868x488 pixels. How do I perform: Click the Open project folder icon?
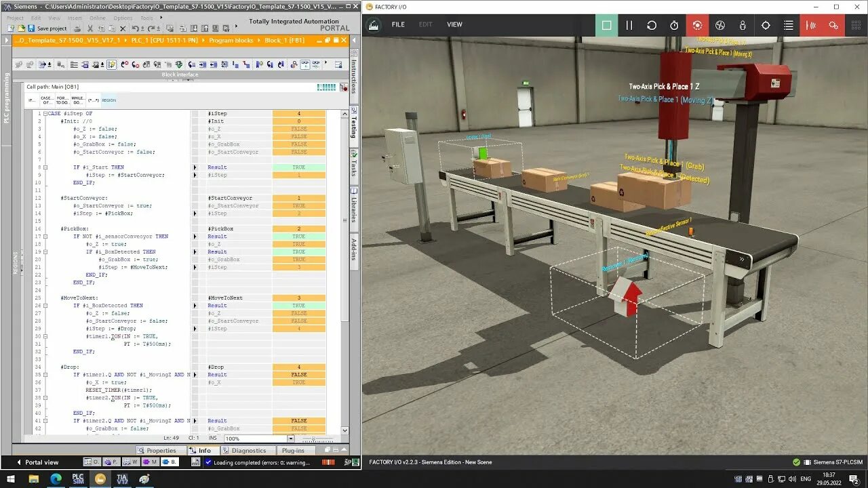pyautogui.click(x=22, y=28)
